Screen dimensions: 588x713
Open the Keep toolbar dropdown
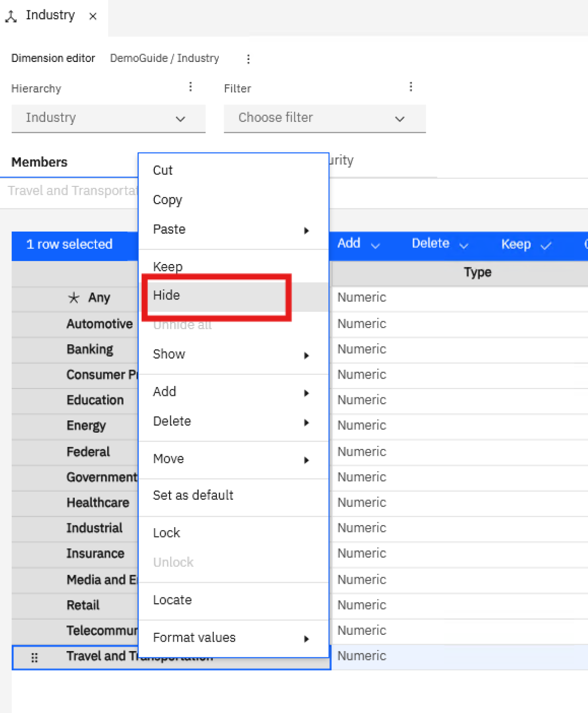526,244
